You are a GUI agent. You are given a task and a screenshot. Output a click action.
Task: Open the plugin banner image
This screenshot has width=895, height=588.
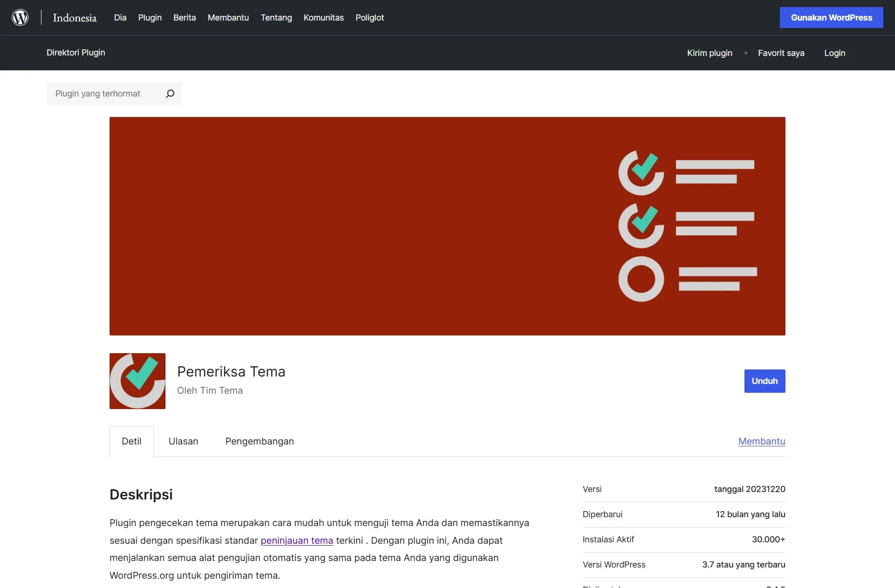pyautogui.click(x=447, y=226)
